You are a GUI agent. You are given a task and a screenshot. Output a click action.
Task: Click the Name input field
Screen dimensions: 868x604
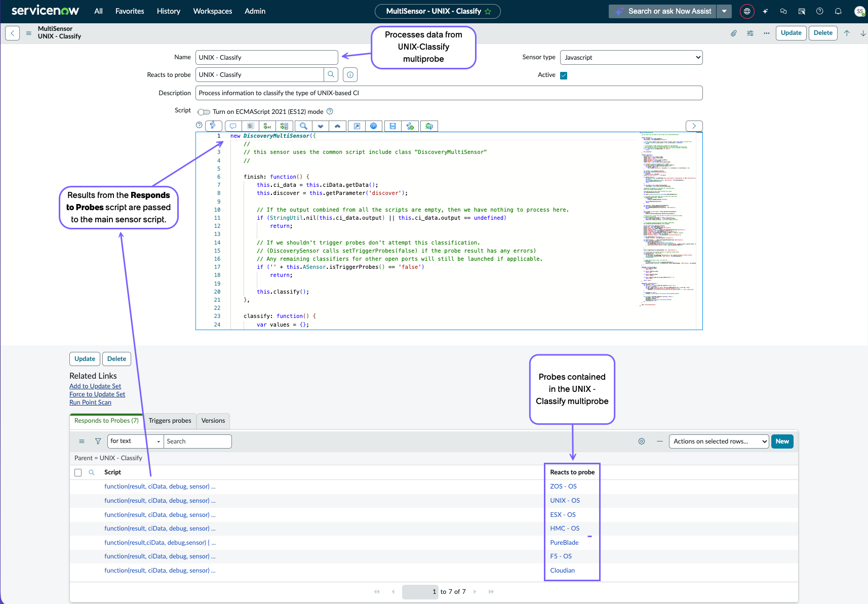(267, 58)
